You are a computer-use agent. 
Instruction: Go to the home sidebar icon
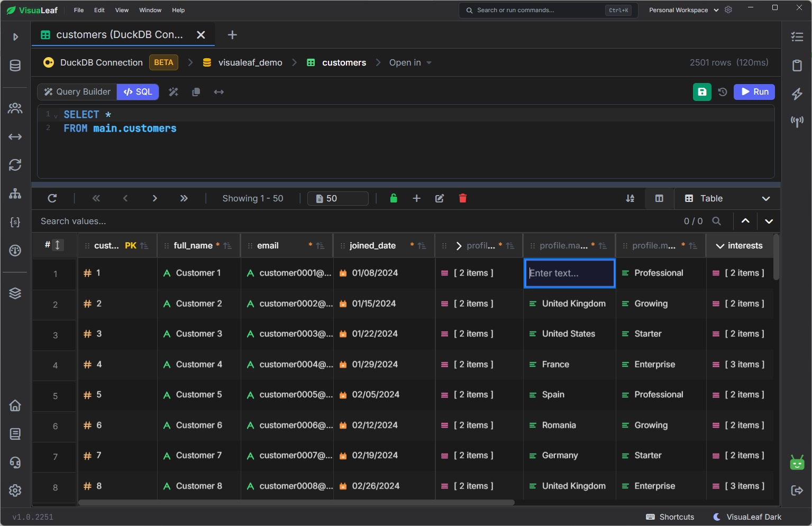click(x=15, y=405)
